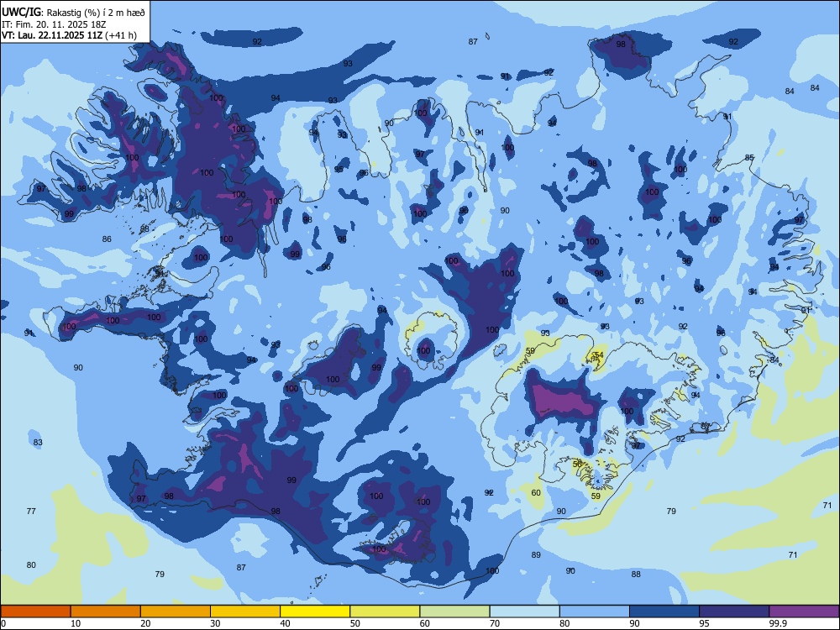Click the 10–20 orange legend swatch
The image size is (840, 630).
click(x=106, y=612)
